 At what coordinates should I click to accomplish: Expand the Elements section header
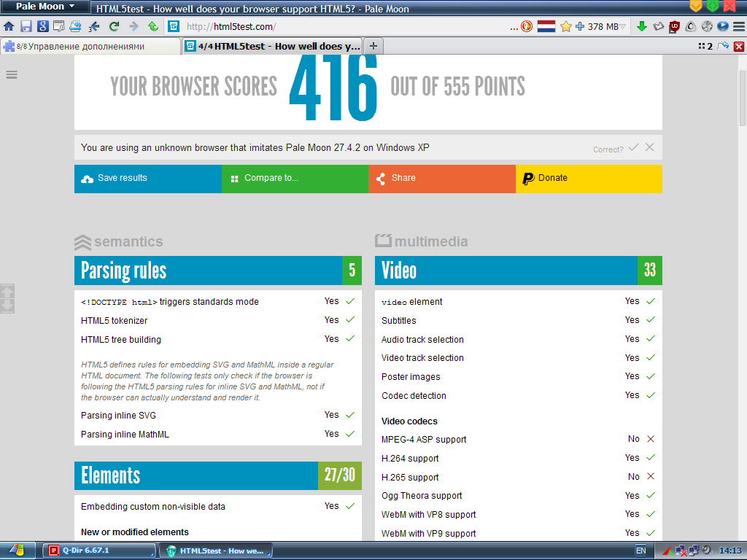(x=217, y=475)
